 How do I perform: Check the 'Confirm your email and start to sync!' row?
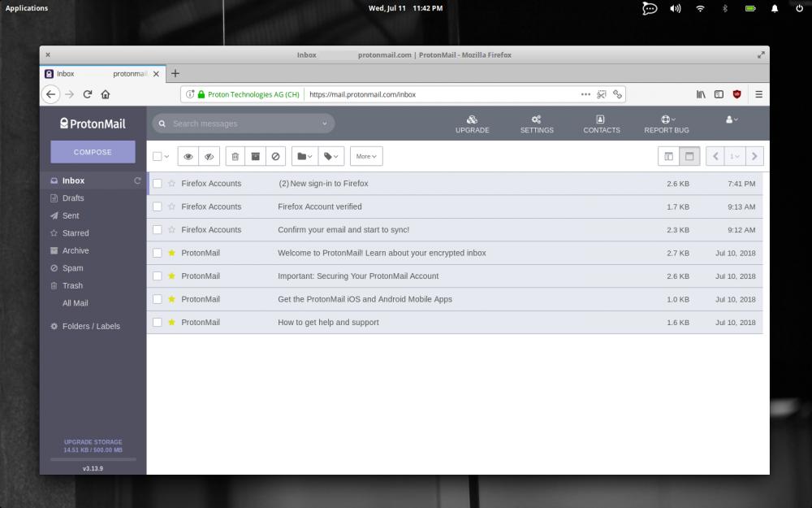(158, 230)
